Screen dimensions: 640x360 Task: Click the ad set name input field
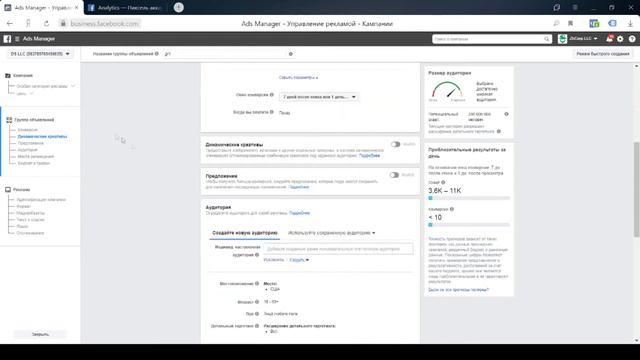225,54
